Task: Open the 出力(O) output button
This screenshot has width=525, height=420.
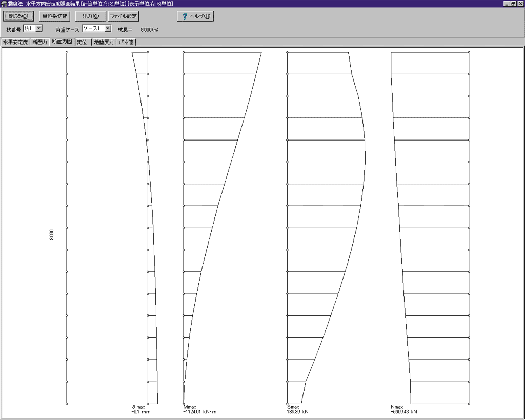Action: (90, 16)
